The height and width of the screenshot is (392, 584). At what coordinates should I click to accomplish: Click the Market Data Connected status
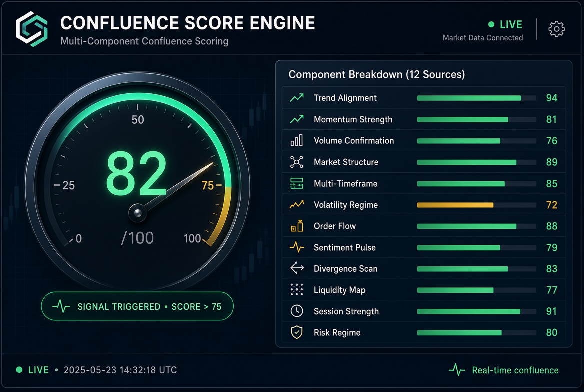[x=483, y=38]
